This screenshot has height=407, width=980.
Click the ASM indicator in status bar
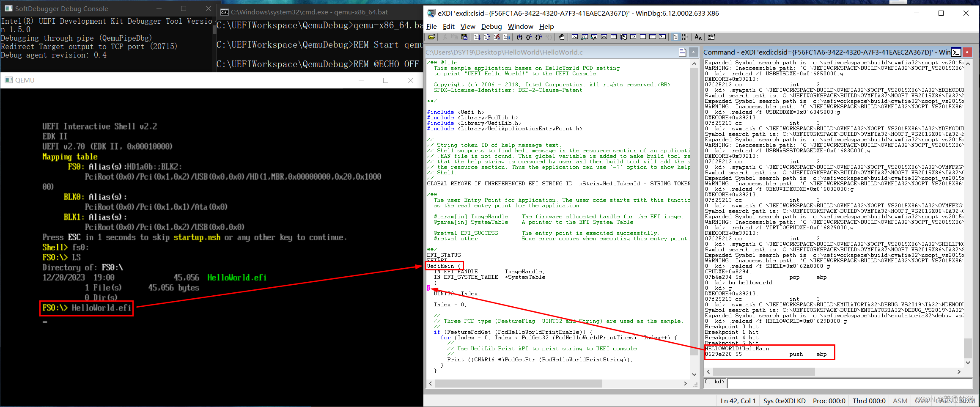pyautogui.click(x=900, y=401)
